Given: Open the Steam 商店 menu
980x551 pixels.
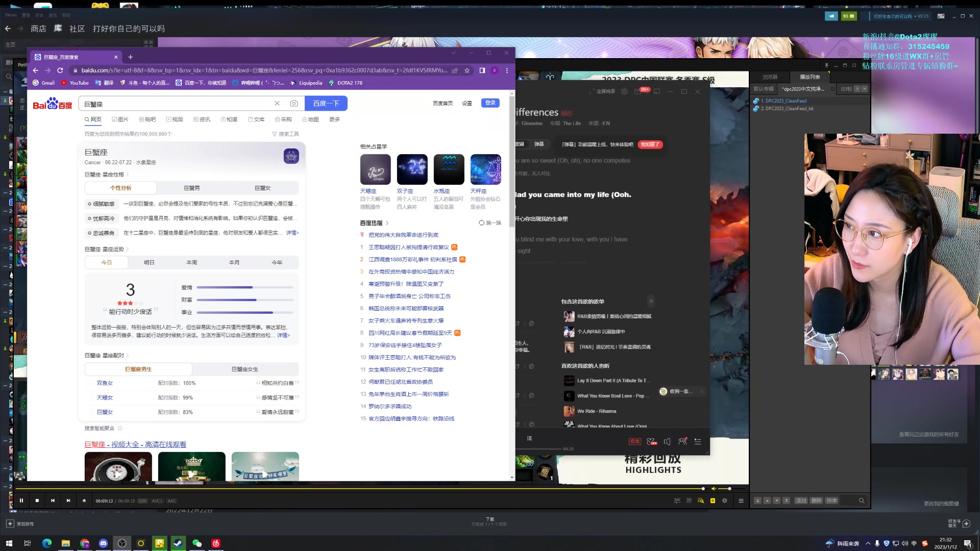Looking at the screenshot, I should pyautogui.click(x=38, y=29).
